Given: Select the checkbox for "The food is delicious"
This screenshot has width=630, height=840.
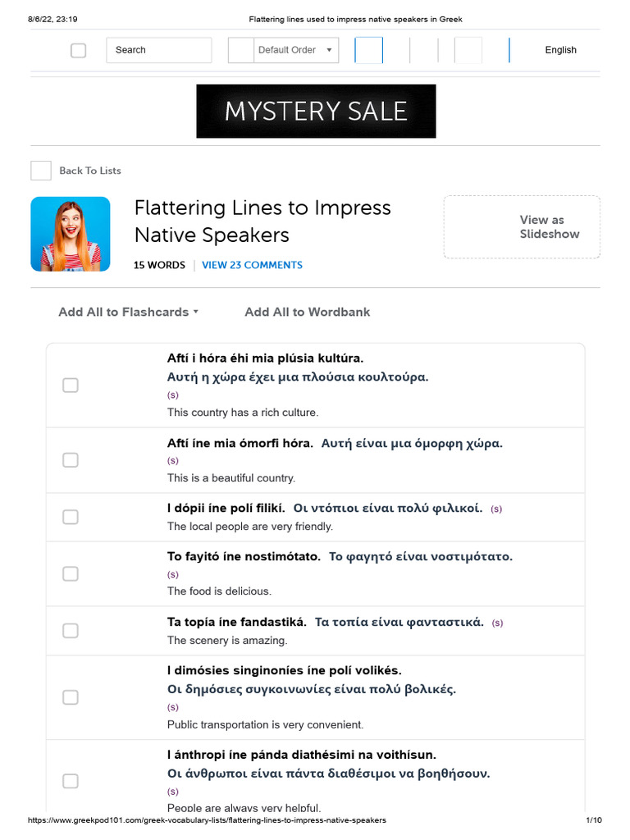Looking at the screenshot, I should (x=71, y=573).
